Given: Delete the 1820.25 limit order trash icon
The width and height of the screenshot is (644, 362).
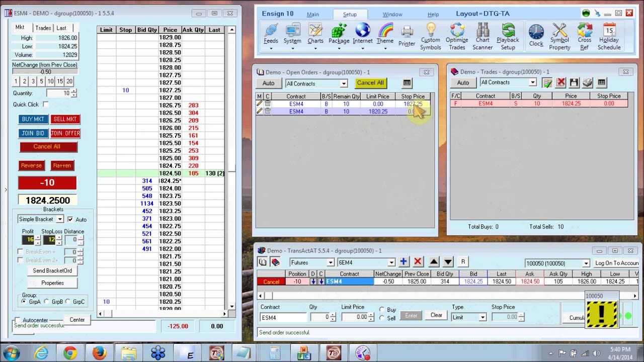Looking at the screenshot, I should coord(268,111).
